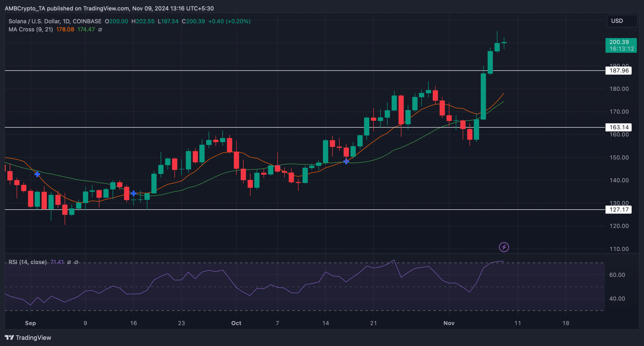The height and width of the screenshot is (346, 644).
Task: Select the 127.17 horizontal line price label
Action: pos(618,210)
